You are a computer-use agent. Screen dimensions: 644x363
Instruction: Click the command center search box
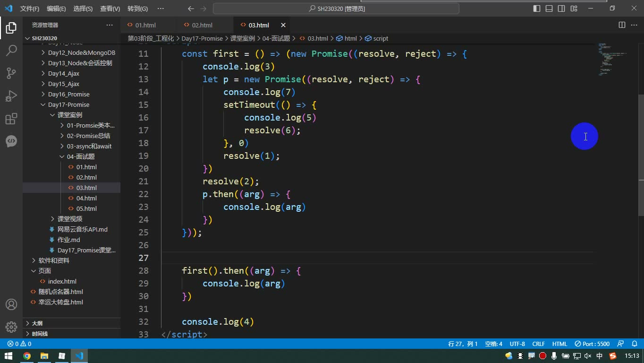[x=336, y=9]
